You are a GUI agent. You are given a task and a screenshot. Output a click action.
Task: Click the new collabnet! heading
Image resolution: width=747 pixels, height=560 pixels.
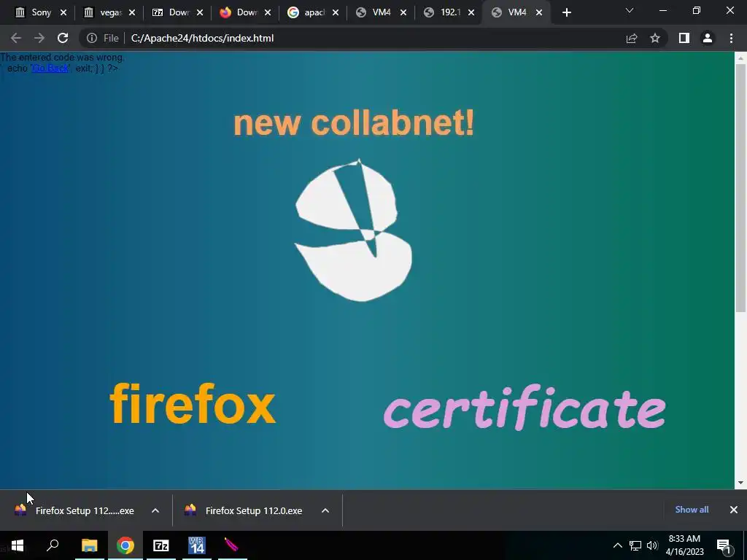[x=354, y=122]
